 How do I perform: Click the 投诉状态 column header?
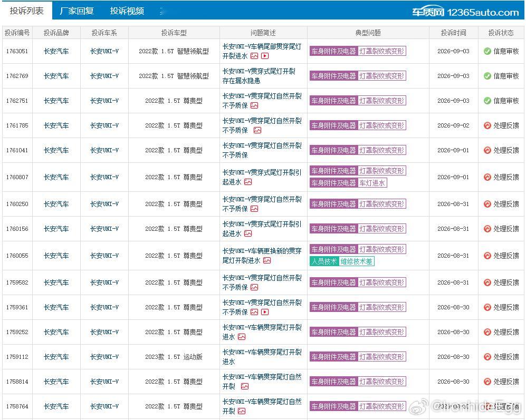(x=501, y=33)
